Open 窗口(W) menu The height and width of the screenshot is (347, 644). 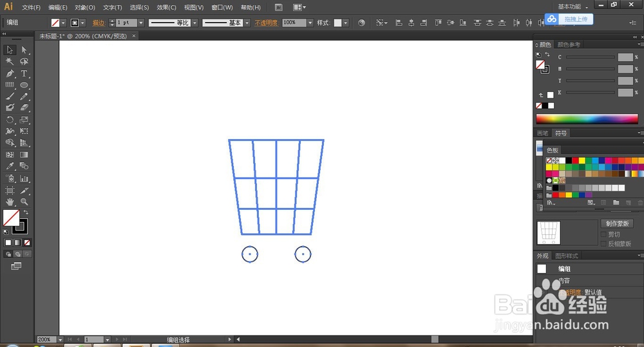tap(222, 7)
